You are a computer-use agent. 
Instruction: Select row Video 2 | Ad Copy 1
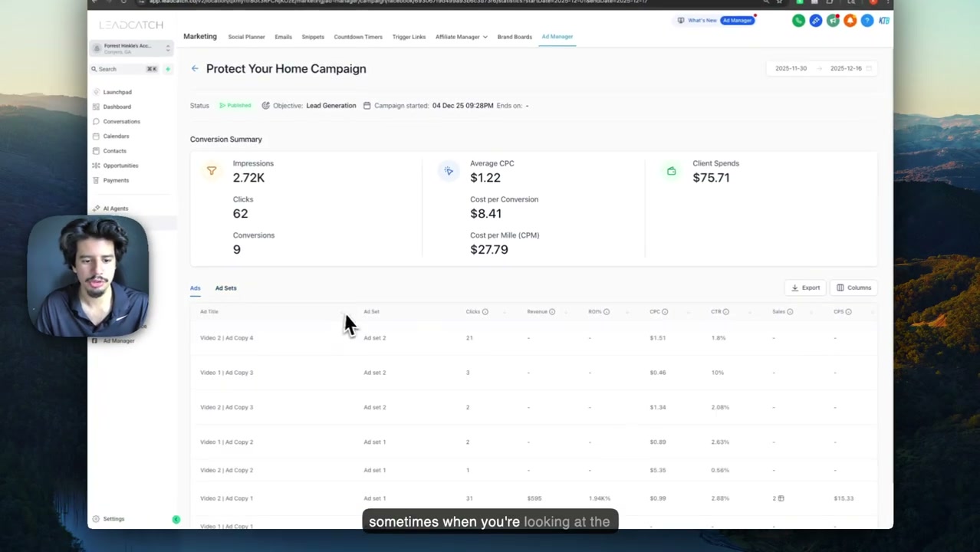click(x=533, y=498)
